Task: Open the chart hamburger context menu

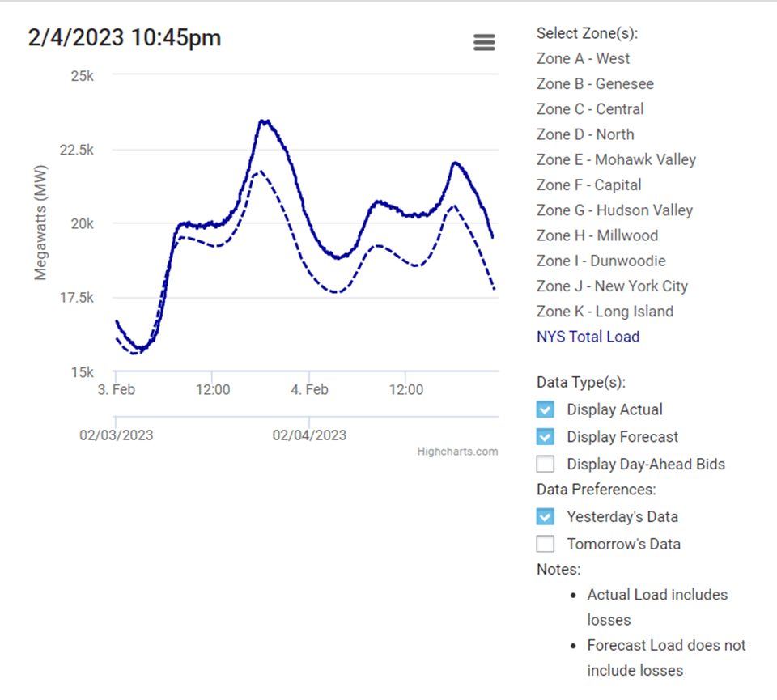Action: [484, 43]
